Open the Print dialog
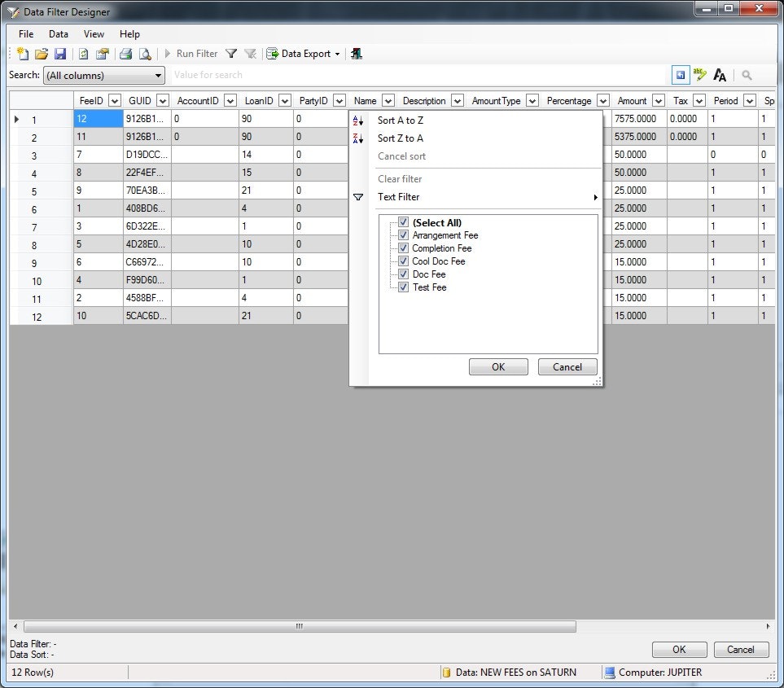 coord(125,54)
